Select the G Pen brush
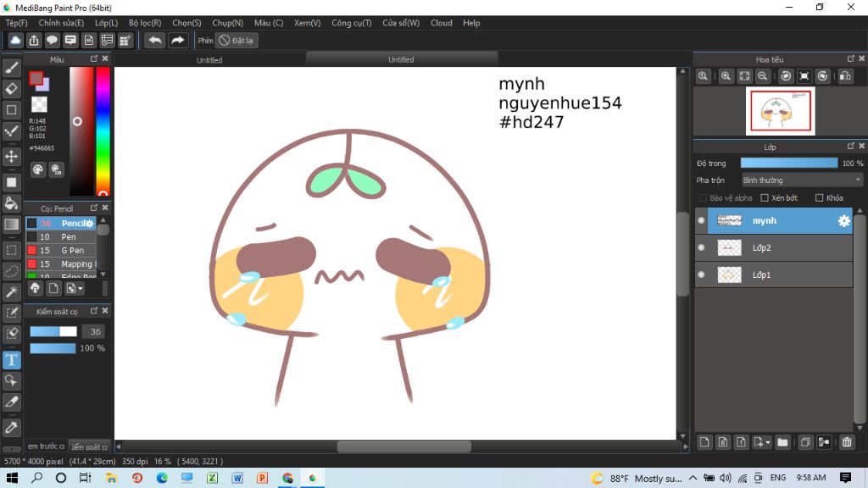This screenshot has height=488, width=868. click(61, 251)
